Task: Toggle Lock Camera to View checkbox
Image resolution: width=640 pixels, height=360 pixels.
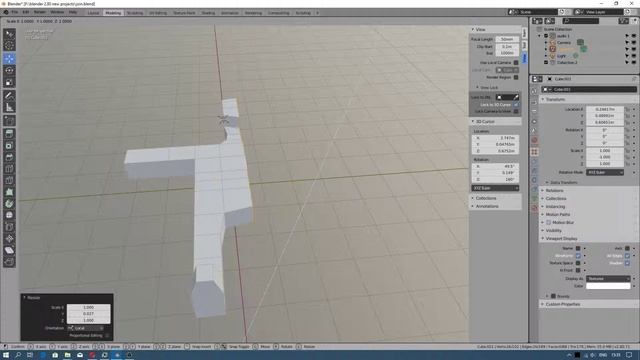Action: [516, 111]
